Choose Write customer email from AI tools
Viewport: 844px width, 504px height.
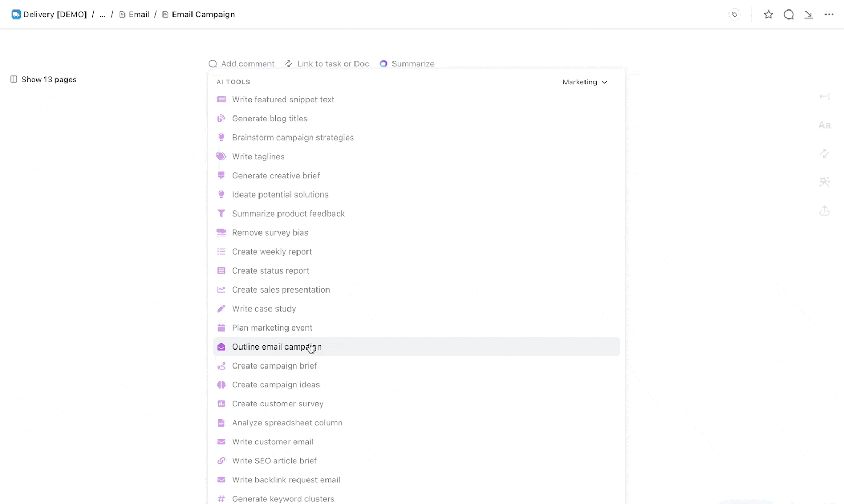pos(272,441)
